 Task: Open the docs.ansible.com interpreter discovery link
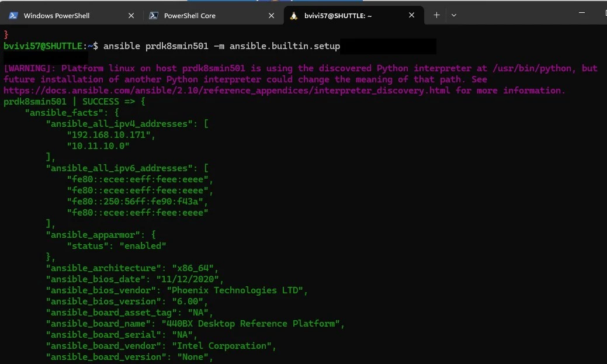point(227,91)
